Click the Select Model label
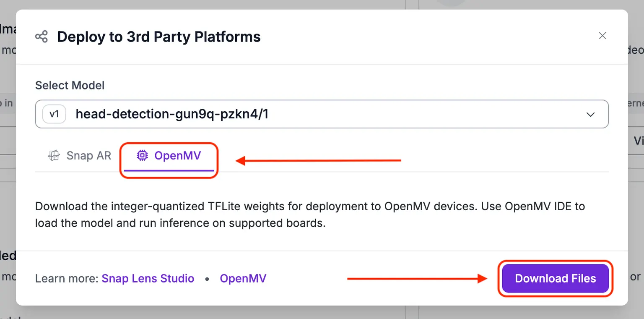Image resolution: width=644 pixels, height=319 pixels. [70, 85]
